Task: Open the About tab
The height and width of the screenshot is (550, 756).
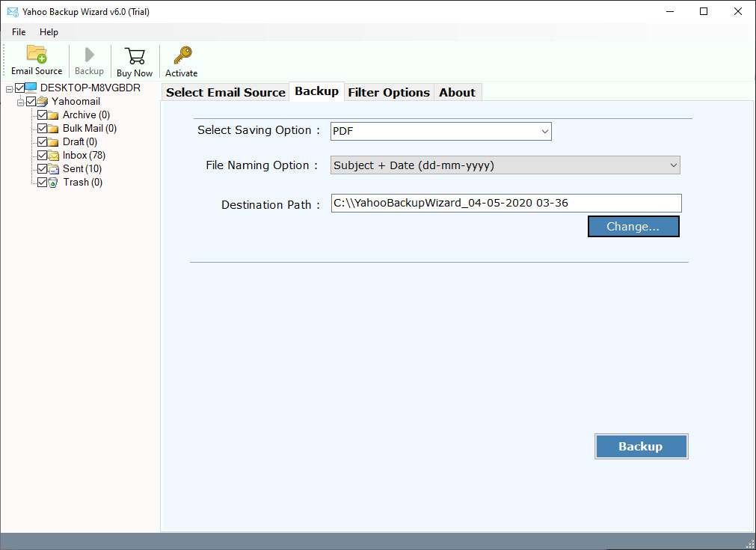Action: click(x=457, y=92)
